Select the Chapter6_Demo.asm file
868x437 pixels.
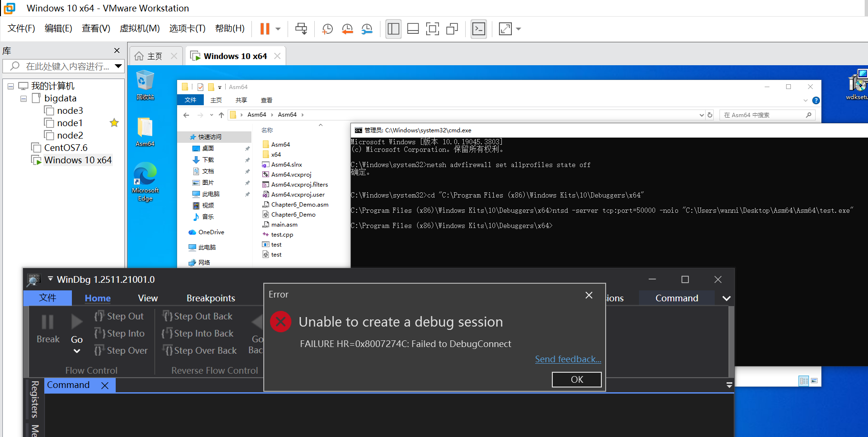click(300, 205)
